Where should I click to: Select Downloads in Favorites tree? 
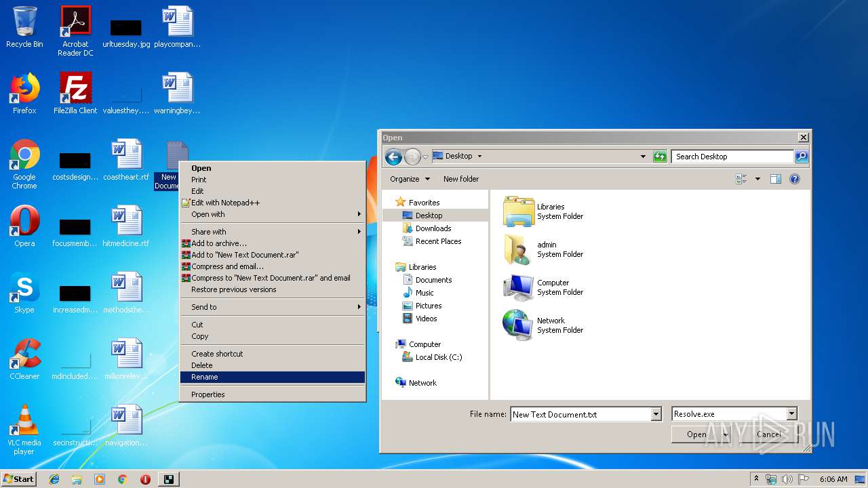[433, 228]
